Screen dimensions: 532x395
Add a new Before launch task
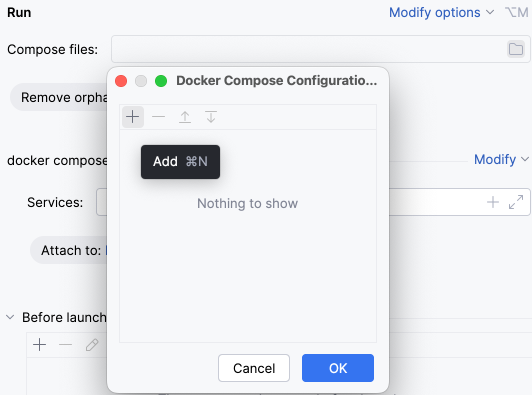39,344
